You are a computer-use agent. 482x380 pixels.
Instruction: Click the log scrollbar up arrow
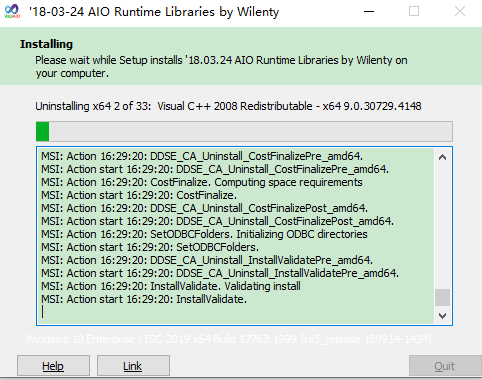point(442,157)
